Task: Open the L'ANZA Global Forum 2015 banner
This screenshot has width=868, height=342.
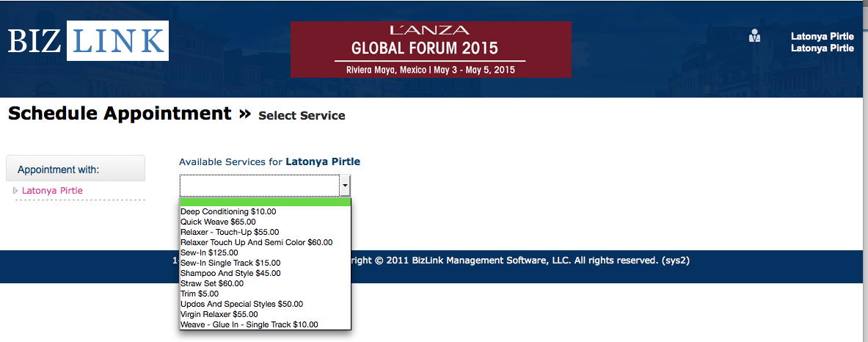Action: [x=431, y=49]
